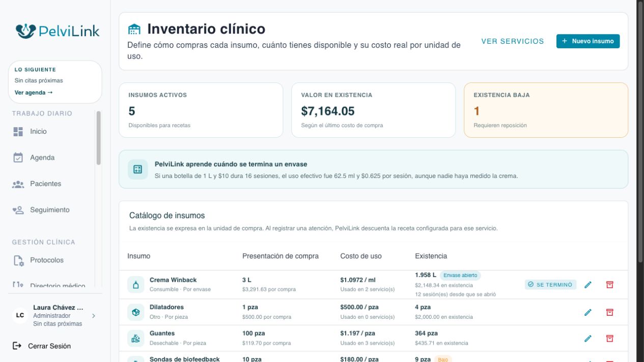Viewport: 644px width, 362px height.
Task: Click the Protocolos document icon
Action: click(x=18, y=260)
